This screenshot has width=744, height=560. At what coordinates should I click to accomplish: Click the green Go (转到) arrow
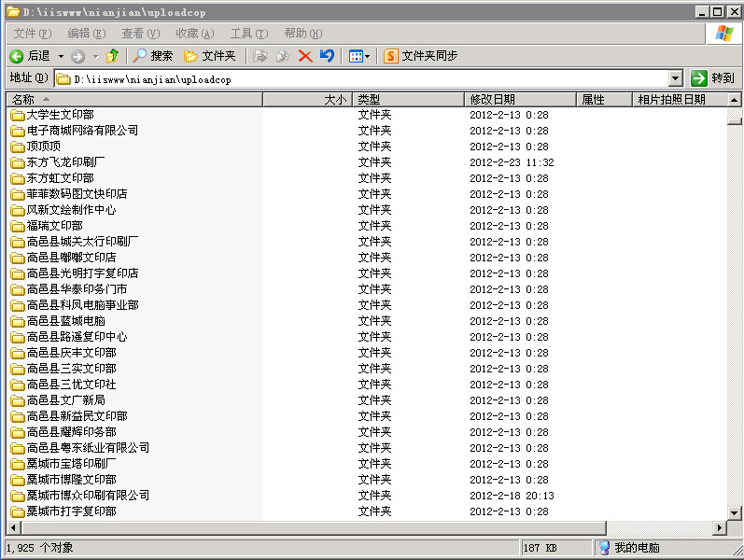[698, 78]
